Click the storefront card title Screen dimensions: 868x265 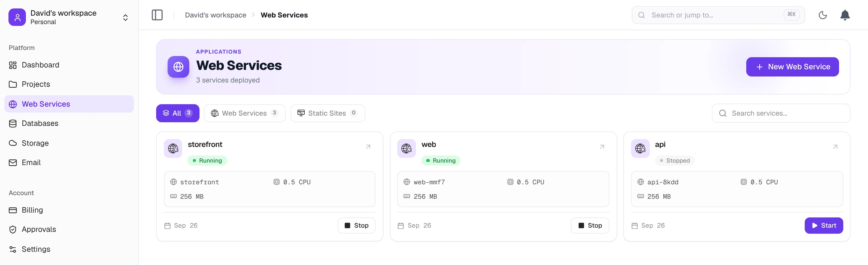[x=205, y=145]
